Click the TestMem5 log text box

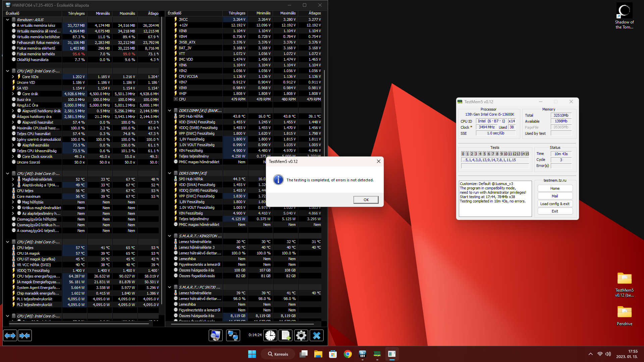495,199
